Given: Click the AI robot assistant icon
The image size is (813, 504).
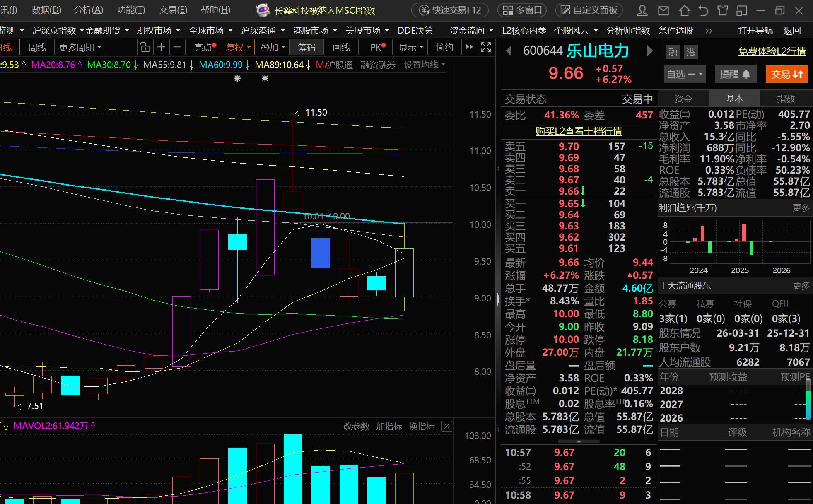Looking at the screenshot, I should pyautogui.click(x=263, y=10).
